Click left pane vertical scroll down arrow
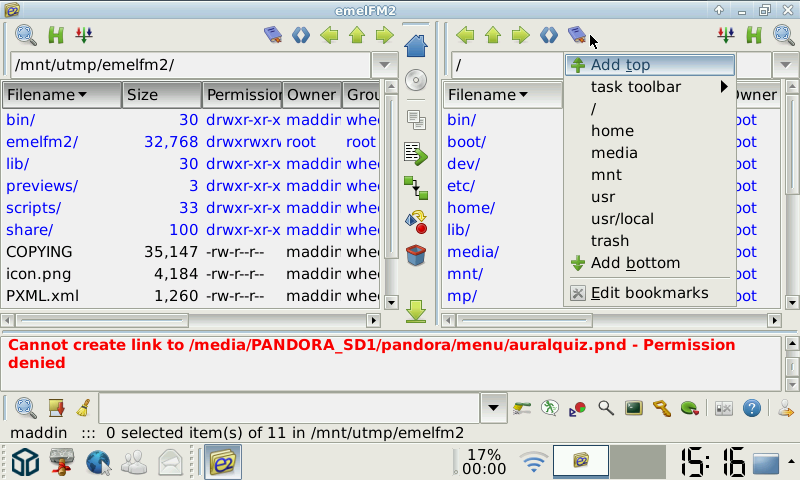The image size is (800, 480). (x=391, y=302)
